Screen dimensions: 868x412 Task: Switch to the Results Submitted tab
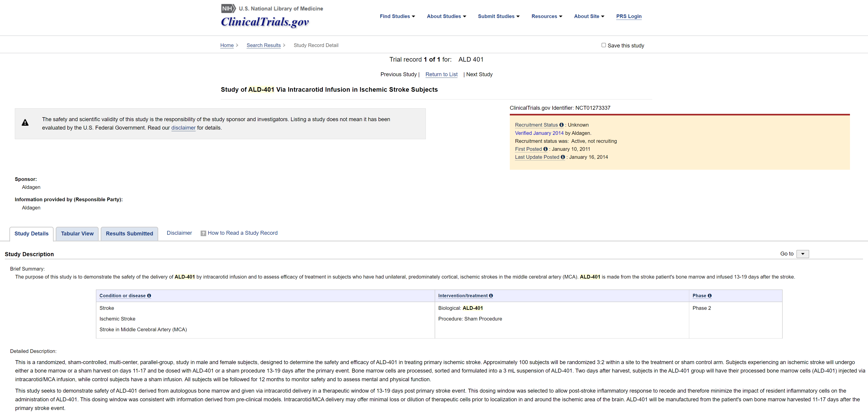pos(129,234)
